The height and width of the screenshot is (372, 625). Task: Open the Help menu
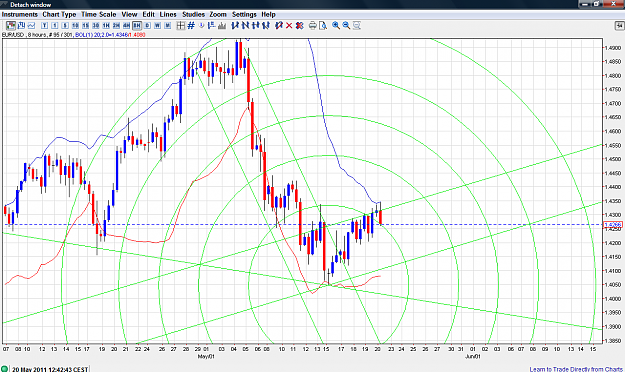coord(268,14)
